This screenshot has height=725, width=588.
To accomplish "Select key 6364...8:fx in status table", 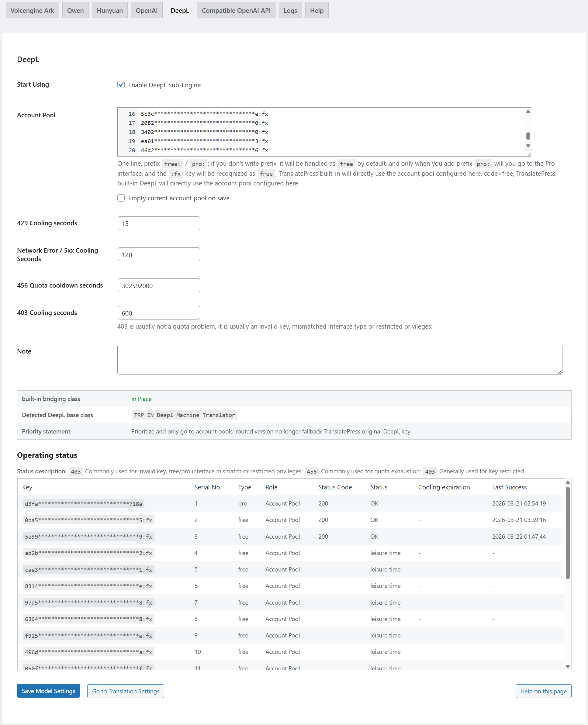I will tap(88, 619).
